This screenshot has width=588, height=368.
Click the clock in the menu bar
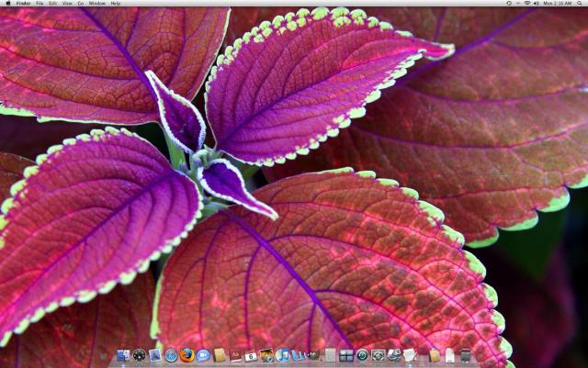tap(558, 3)
